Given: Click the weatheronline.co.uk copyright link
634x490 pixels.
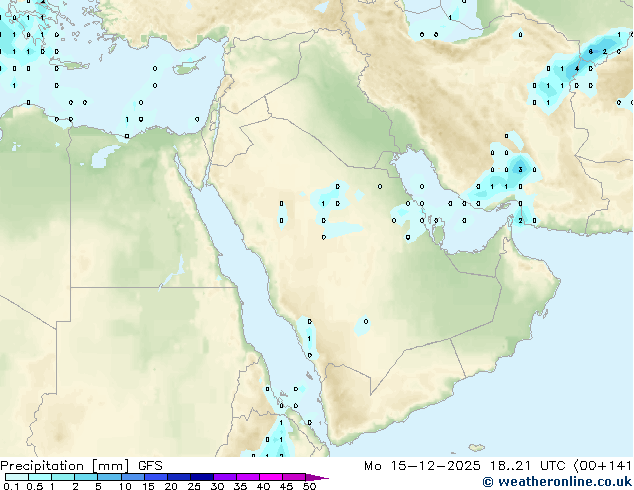Looking at the screenshot, I should point(557,482).
